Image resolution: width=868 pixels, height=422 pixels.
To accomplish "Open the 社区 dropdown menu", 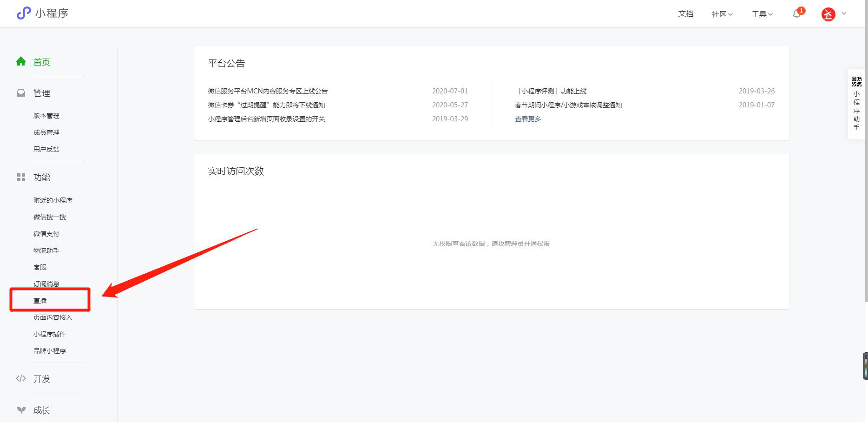I will [x=722, y=14].
